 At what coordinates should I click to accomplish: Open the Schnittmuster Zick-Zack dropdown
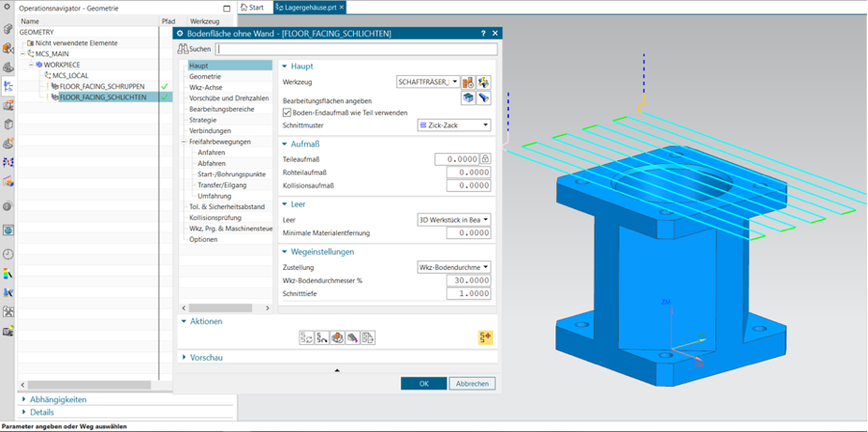click(x=453, y=125)
